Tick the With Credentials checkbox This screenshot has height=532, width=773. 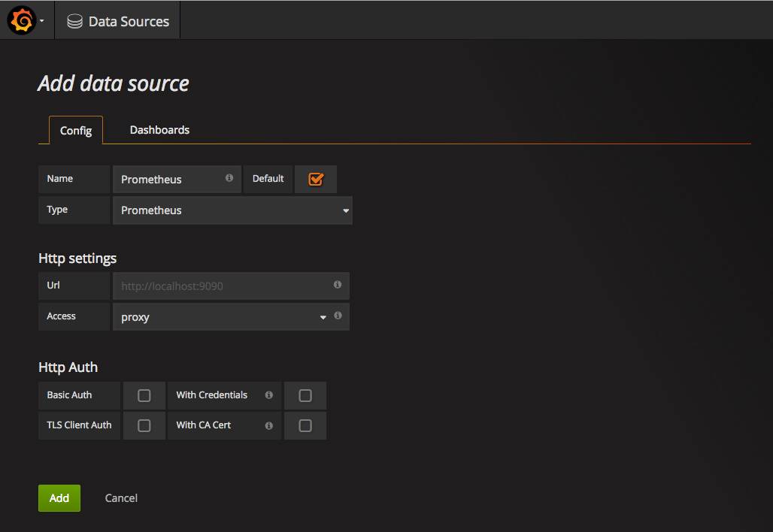[305, 395]
